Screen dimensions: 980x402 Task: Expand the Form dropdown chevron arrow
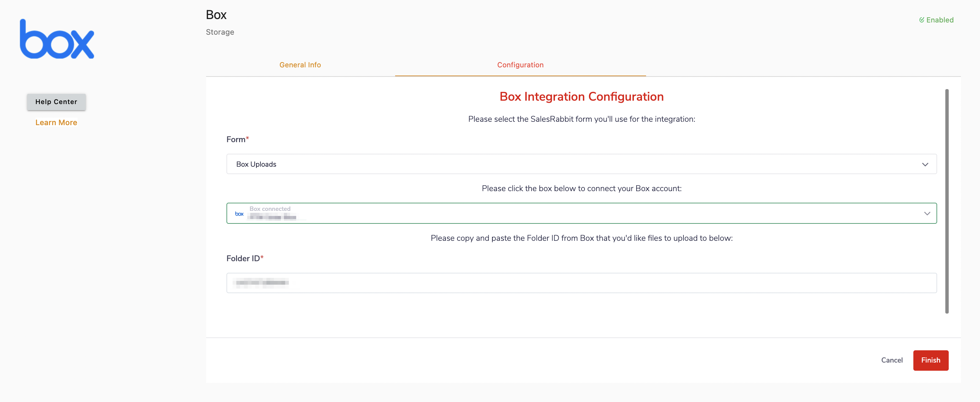[925, 165]
